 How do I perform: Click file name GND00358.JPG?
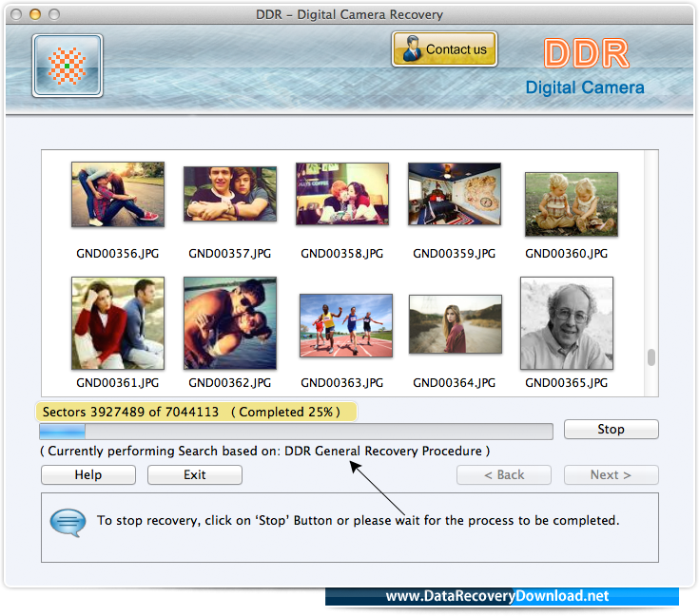point(342,254)
